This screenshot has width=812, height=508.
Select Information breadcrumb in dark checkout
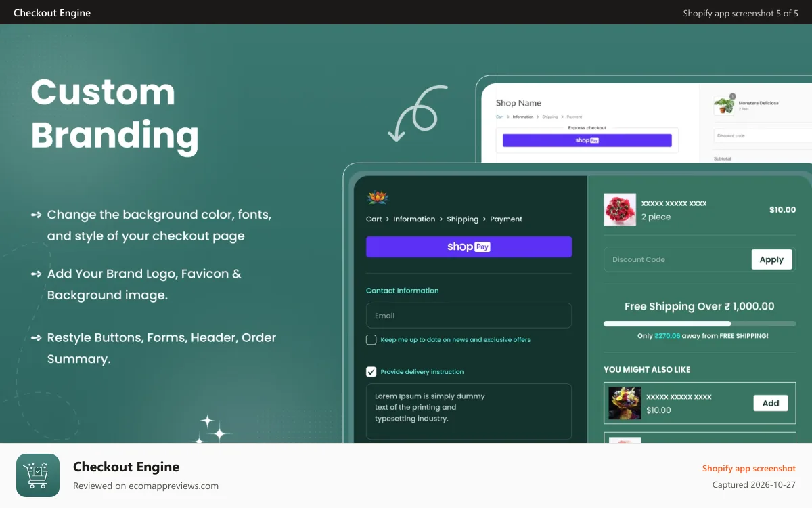[414, 219]
